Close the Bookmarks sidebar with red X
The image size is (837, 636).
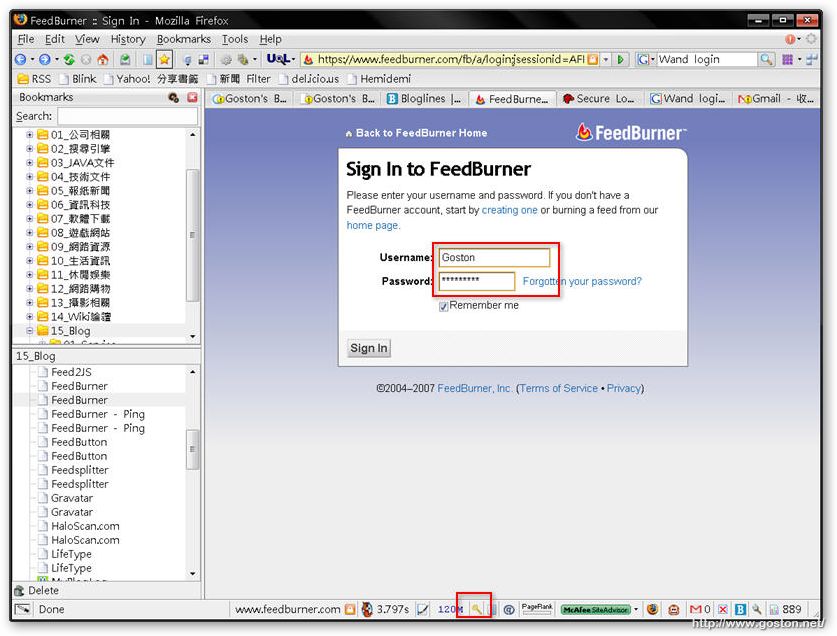[192, 97]
